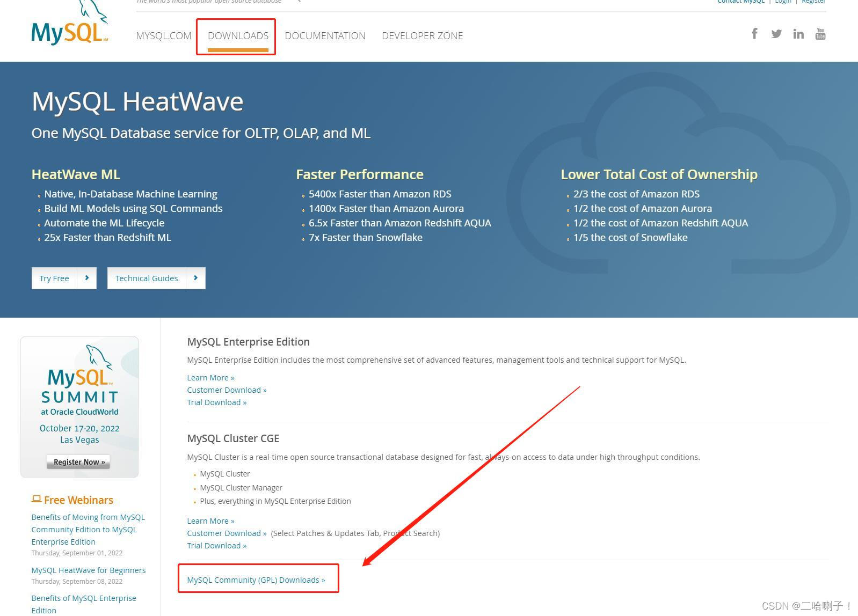
Task: Click '2/3 the cost of Amazon RDS' text
Action: (x=636, y=194)
